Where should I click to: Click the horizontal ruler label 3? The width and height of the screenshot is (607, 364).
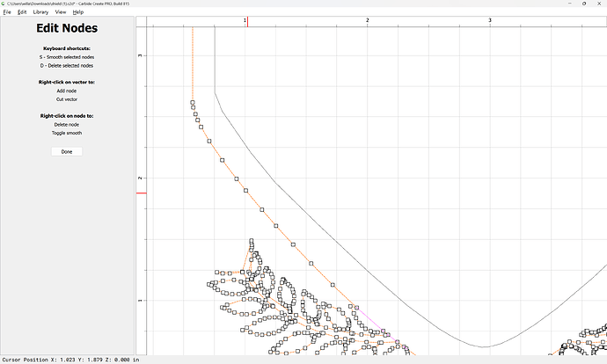(490, 20)
